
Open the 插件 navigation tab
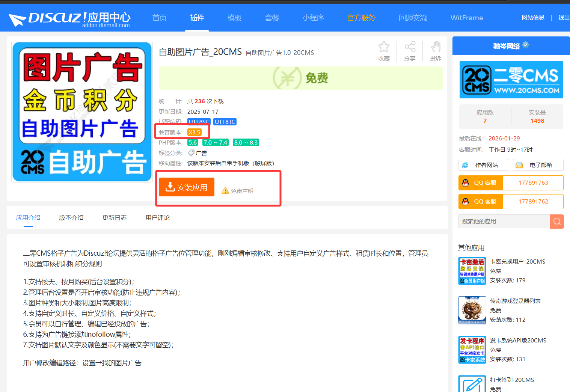197,18
